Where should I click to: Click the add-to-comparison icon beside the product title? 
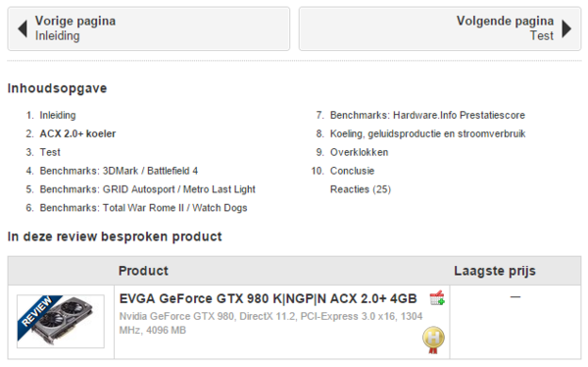(437, 298)
